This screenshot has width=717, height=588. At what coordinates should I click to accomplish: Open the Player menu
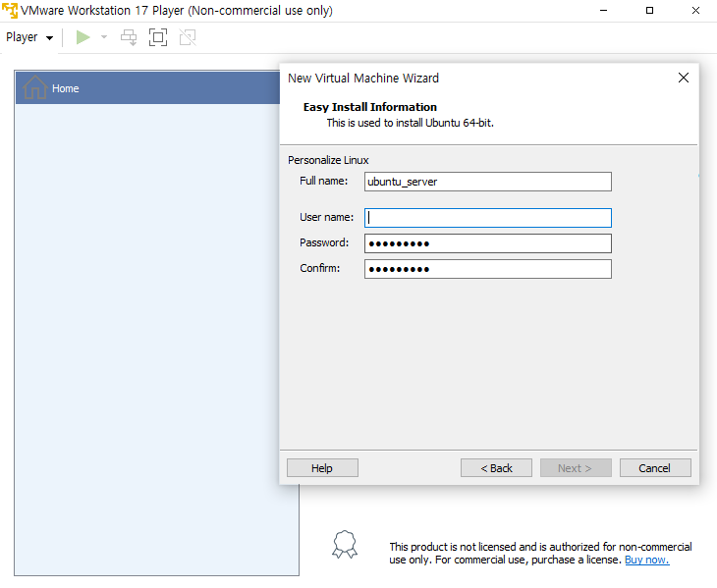coord(29,37)
